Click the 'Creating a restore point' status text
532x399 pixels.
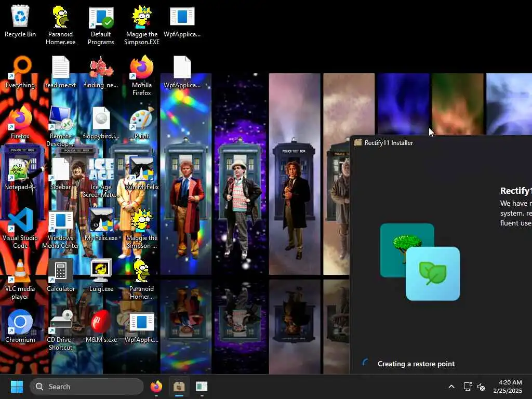tap(416, 364)
